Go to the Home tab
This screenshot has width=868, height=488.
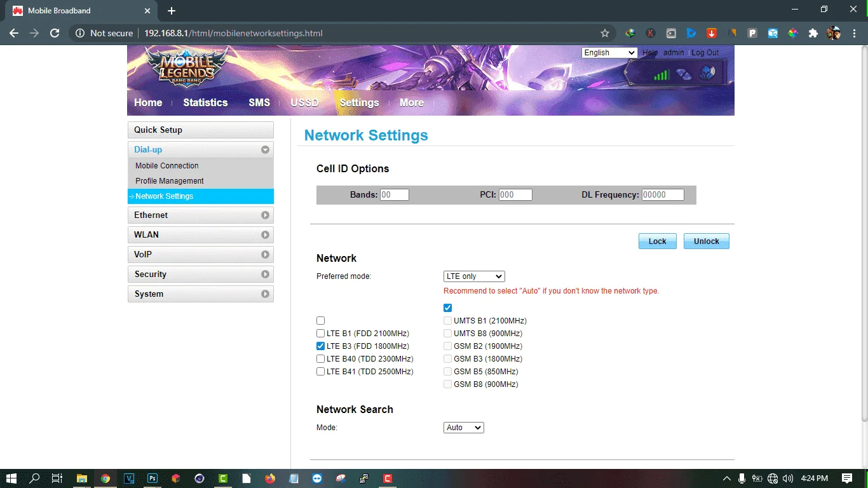pyautogui.click(x=148, y=102)
